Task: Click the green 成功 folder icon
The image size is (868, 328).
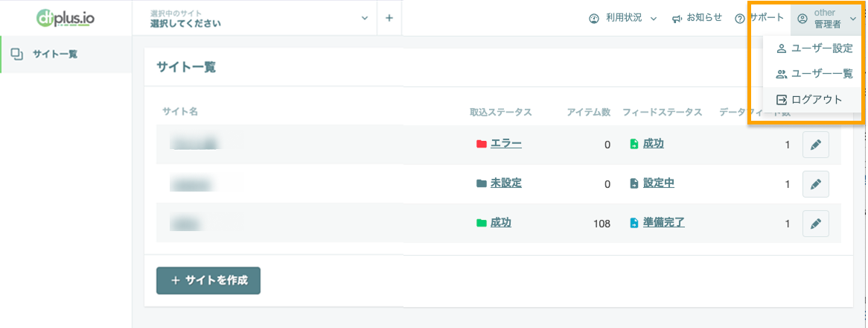Action: (x=481, y=223)
